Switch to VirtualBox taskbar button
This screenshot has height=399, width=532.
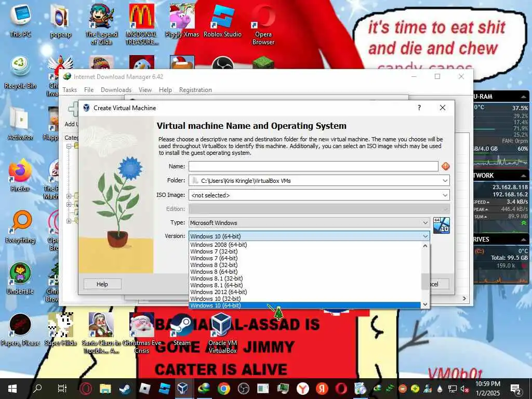click(183, 389)
